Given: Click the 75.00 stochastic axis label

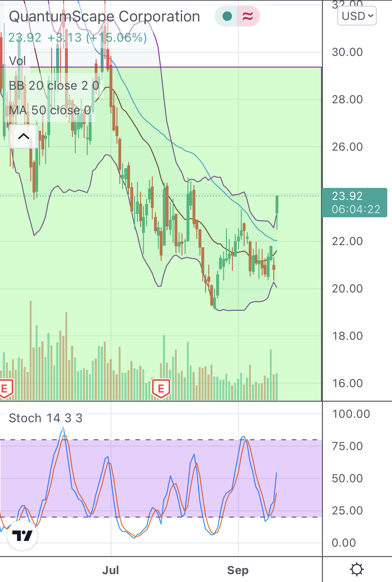Looking at the screenshot, I should pyautogui.click(x=347, y=446).
